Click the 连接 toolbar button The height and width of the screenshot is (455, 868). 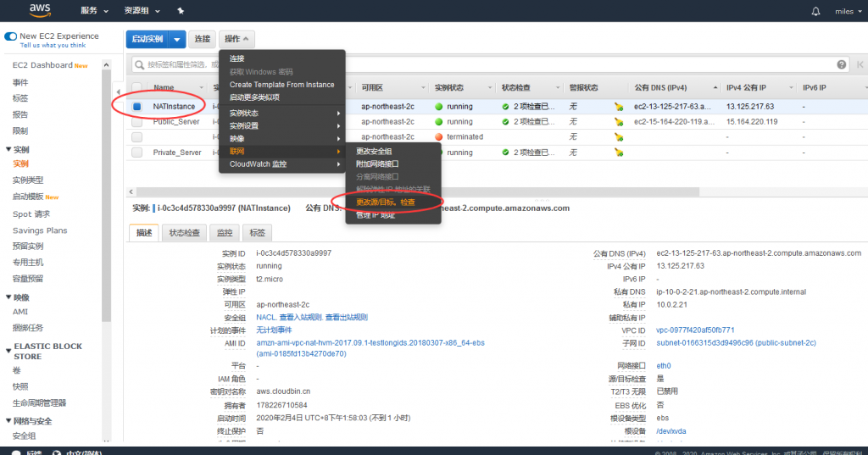(202, 39)
